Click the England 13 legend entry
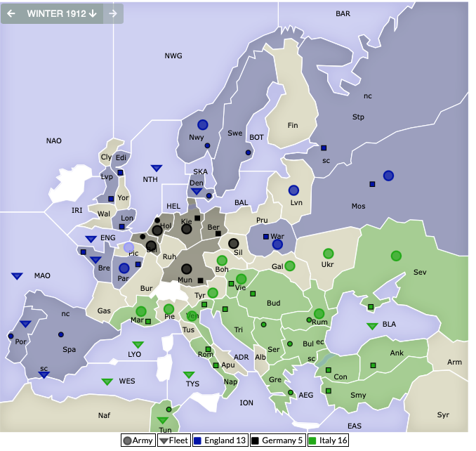The image size is (476, 451). tap(220, 440)
